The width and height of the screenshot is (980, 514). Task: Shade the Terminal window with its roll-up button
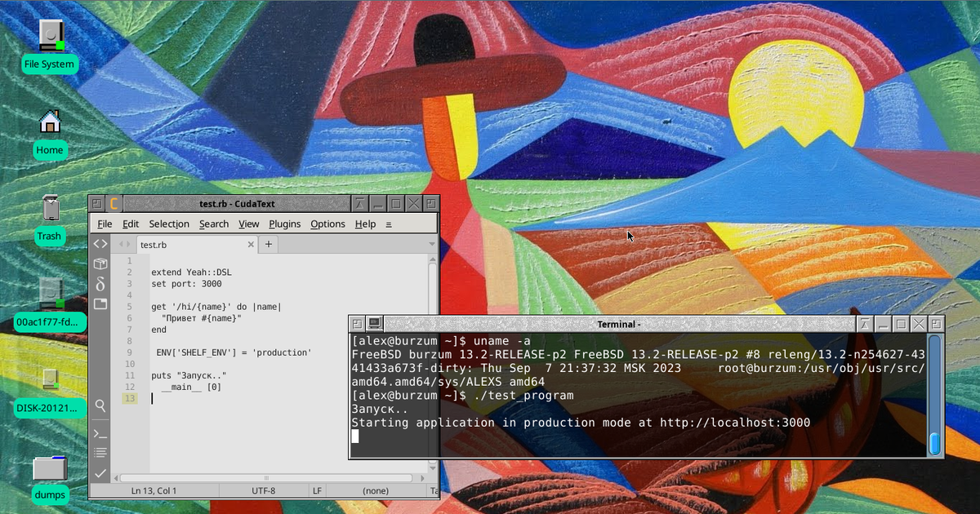866,324
